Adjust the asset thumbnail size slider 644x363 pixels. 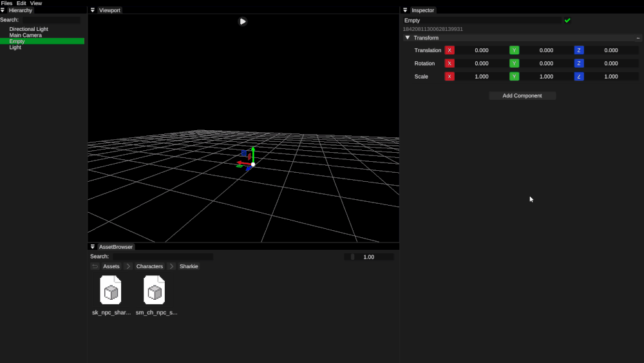coord(368,257)
